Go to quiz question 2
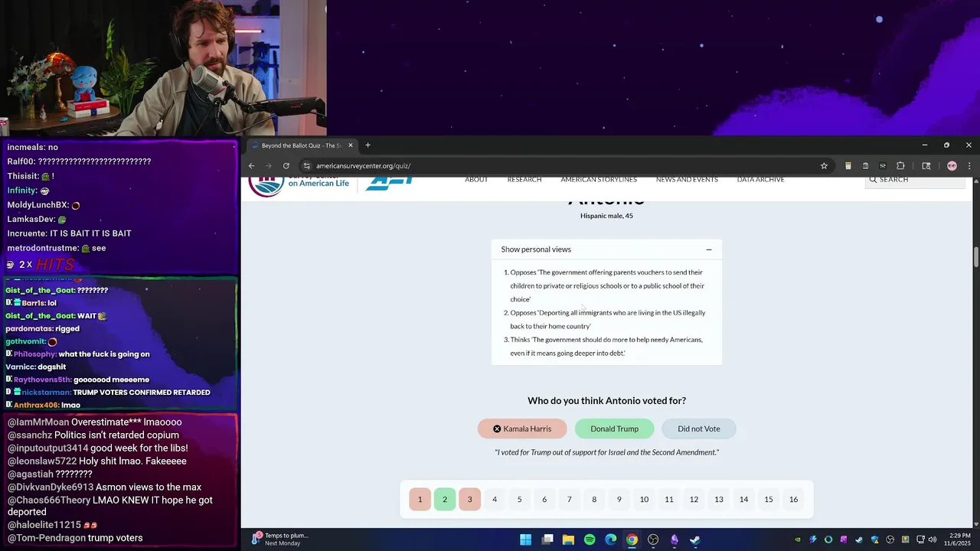 coord(445,499)
